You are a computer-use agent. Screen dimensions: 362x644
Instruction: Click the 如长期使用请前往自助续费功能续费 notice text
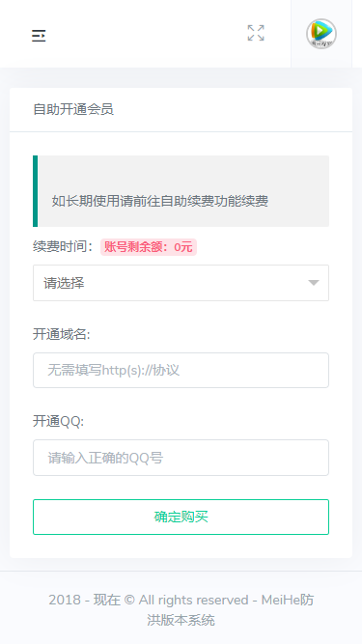click(160, 201)
